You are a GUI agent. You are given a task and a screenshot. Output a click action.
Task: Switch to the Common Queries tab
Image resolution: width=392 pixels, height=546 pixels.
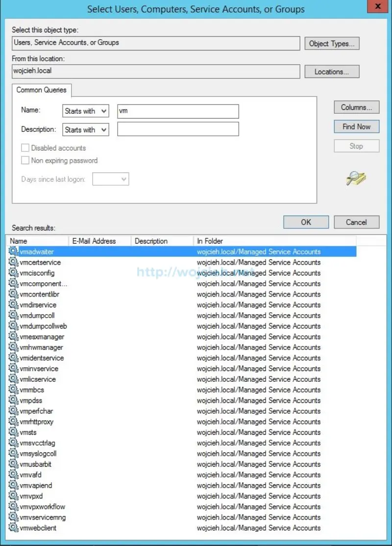click(41, 90)
